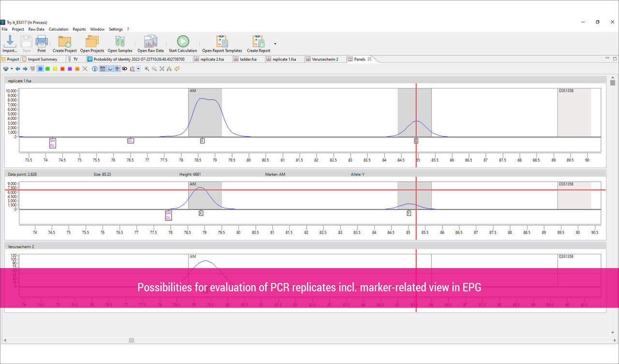Expand the Create Report dropdown arrow
Screen dimensions: 619x364
tap(275, 44)
